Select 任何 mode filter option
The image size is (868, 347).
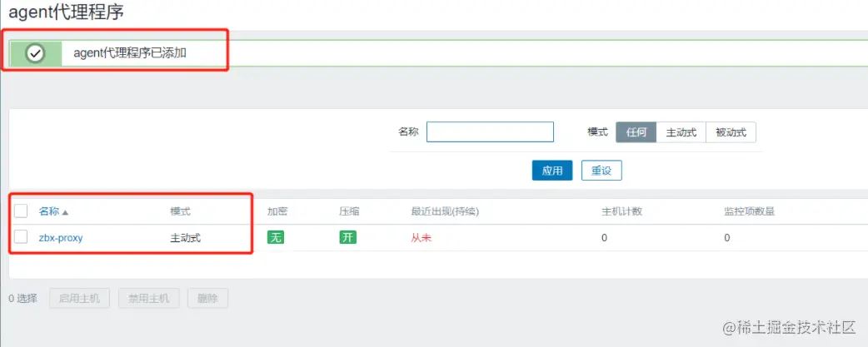tap(636, 132)
